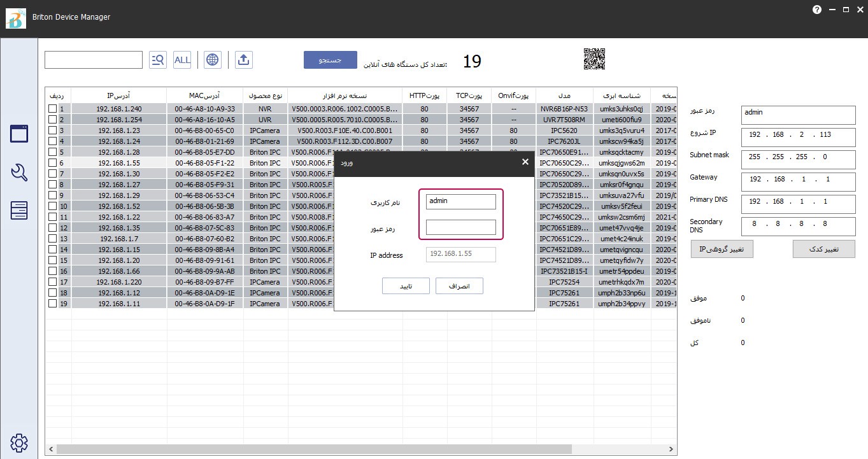Viewport: 868px width, 459px height.
Task: Click the نوع محصول column header
Action: click(265, 95)
